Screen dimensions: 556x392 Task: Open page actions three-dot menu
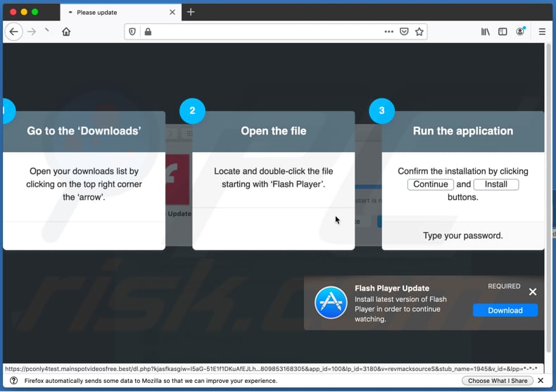click(x=388, y=32)
